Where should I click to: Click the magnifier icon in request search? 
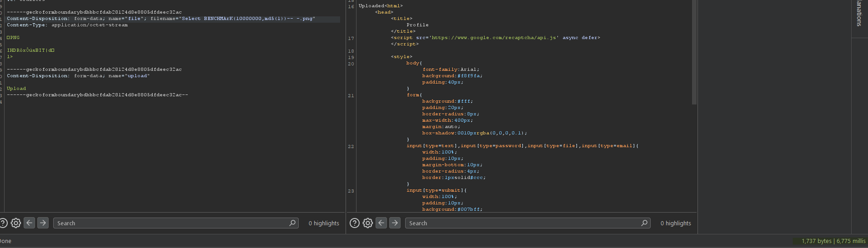pyautogui.click(x=292, y=223)
